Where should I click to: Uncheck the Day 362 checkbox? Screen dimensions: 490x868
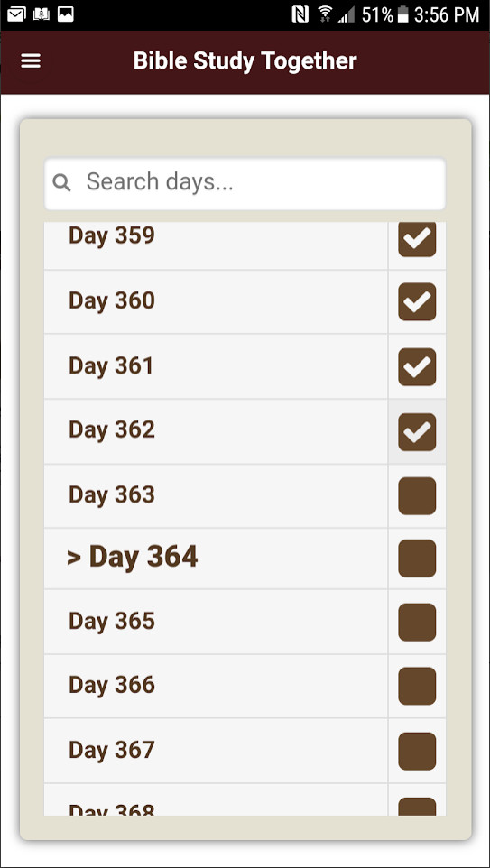point(417,432)
